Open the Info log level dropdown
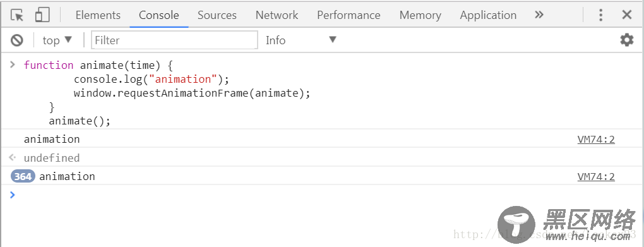 pyautogui.click(x=301, y=40)
